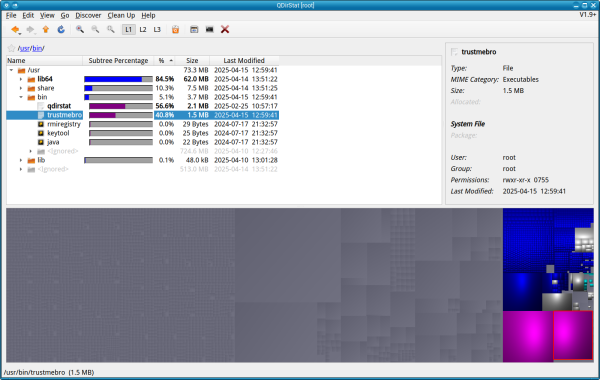This screenshot has height=380, width=600.
Task: Go up one directory level
Action: click(46, 29)
